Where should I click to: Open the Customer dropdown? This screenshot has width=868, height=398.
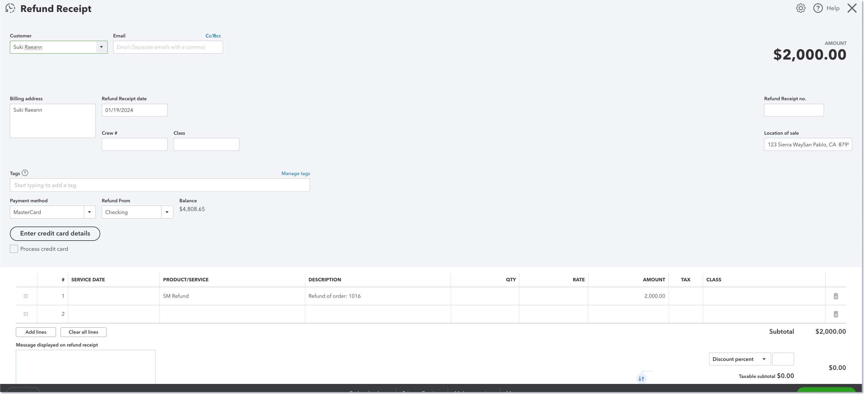(x=101, y=47)
